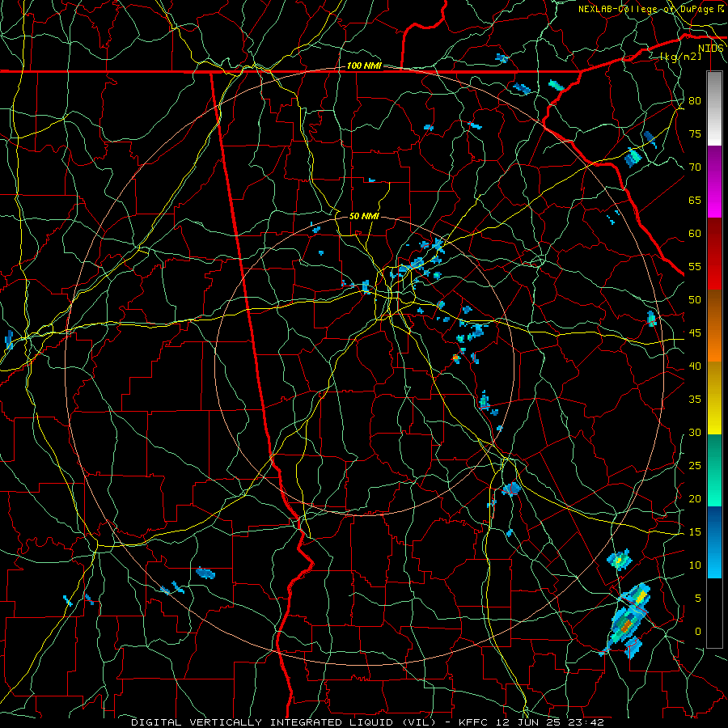Click the 5 value on the VIL scale
The height and width of the screenshot is (728, 728).
(x=698, y=599)
